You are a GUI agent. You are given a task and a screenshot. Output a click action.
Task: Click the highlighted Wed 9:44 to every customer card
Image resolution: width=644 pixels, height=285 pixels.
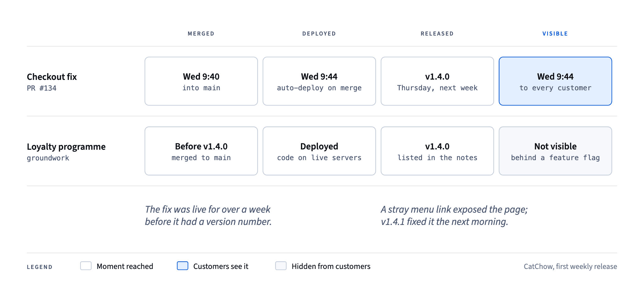click(555, 81)
